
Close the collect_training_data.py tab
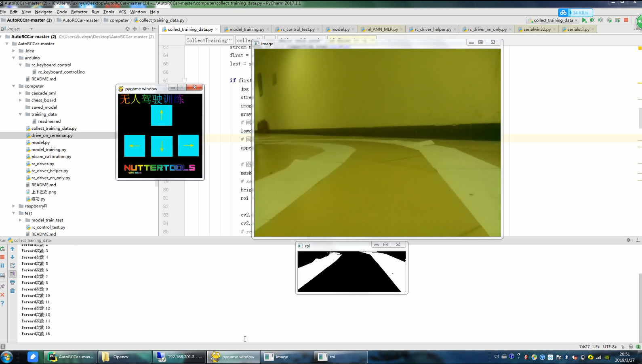[217, 29]
